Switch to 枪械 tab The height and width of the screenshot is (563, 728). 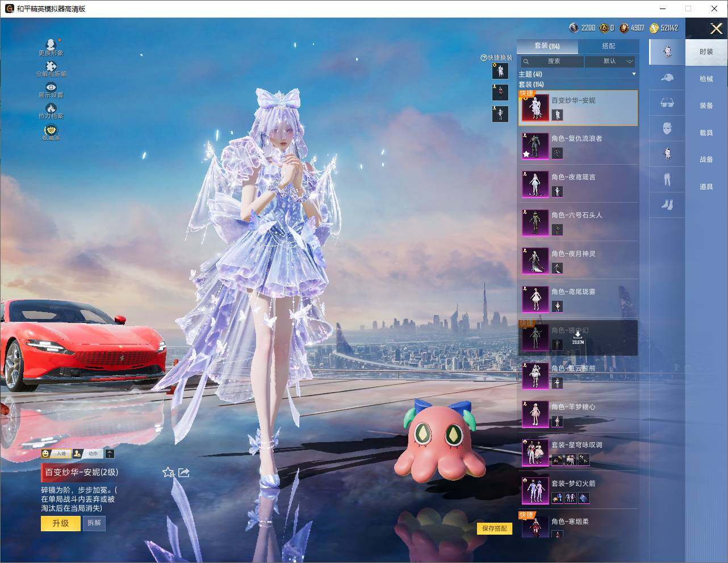[x=706, y=79]
